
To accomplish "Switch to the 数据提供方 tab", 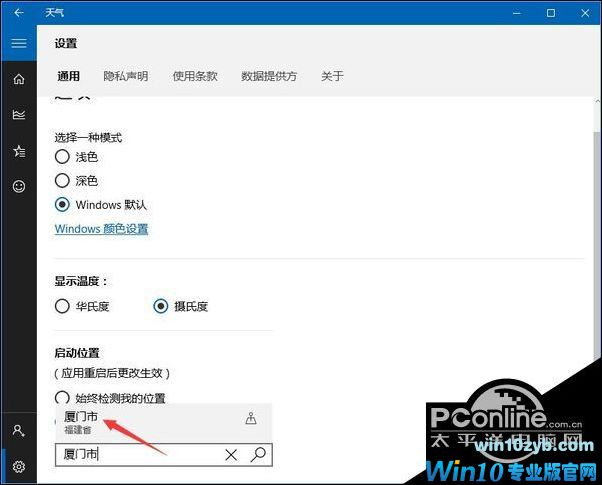I will pos(269,76).
